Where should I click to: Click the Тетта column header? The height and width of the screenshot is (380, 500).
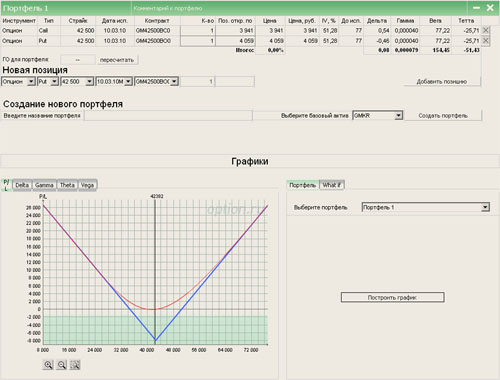[466, 21]
